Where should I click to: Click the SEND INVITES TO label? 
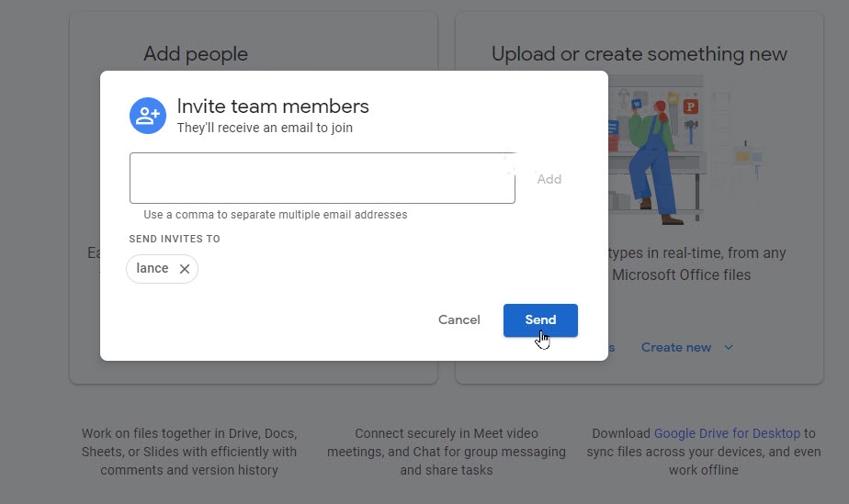(175, 239)
